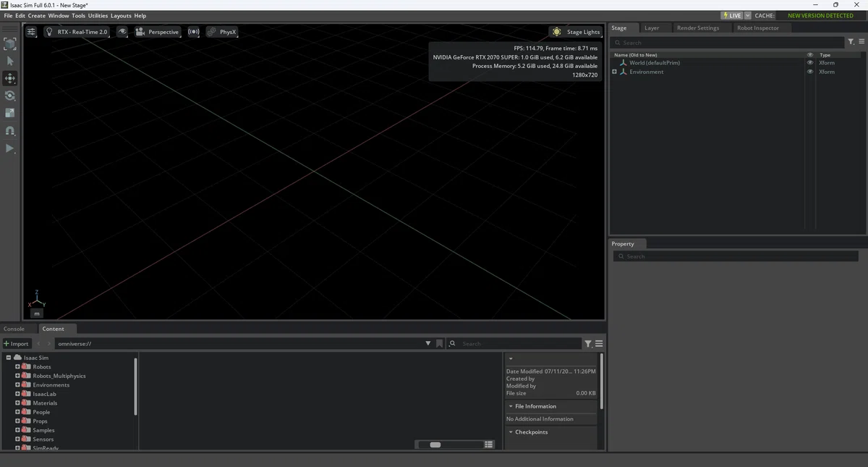Select the People folder
The height and width of the screenshot is (467, 868).
coord(41,412)
